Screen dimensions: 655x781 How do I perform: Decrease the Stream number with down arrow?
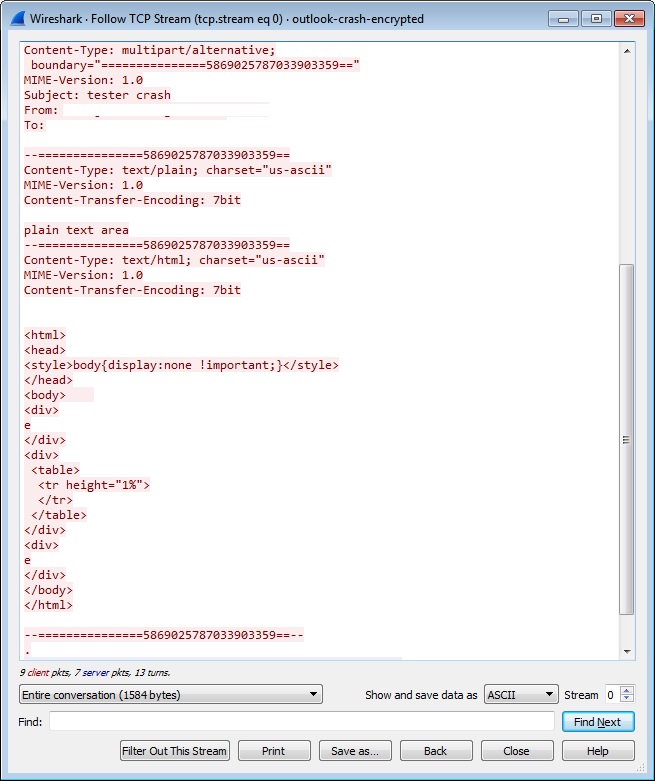[627, 698]
